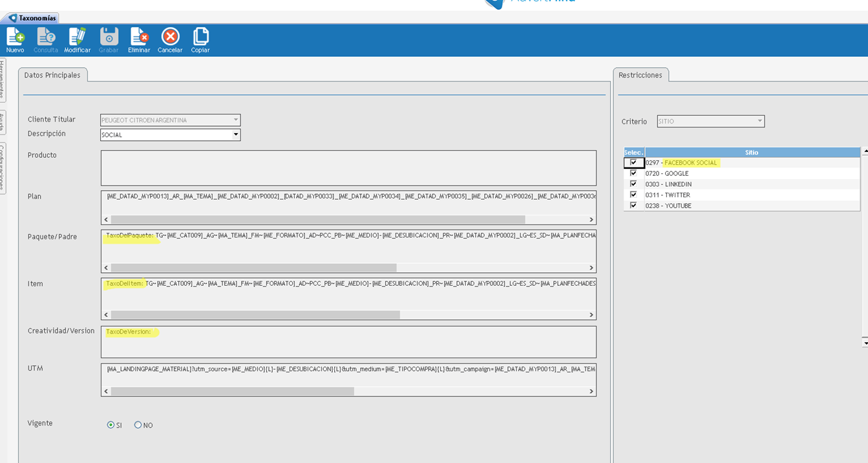
Task: Click the Consulta toolbar icon
Action: pos(46,37)
